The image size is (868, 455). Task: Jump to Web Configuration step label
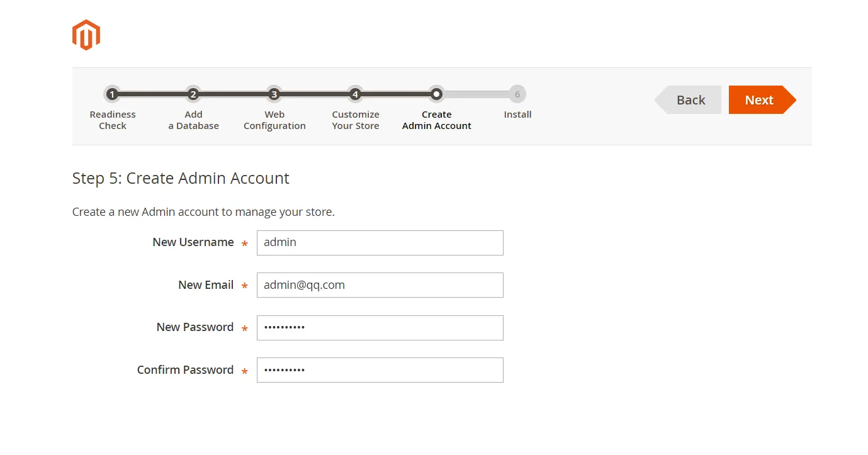pyautogui.click(x=274, y=120)
